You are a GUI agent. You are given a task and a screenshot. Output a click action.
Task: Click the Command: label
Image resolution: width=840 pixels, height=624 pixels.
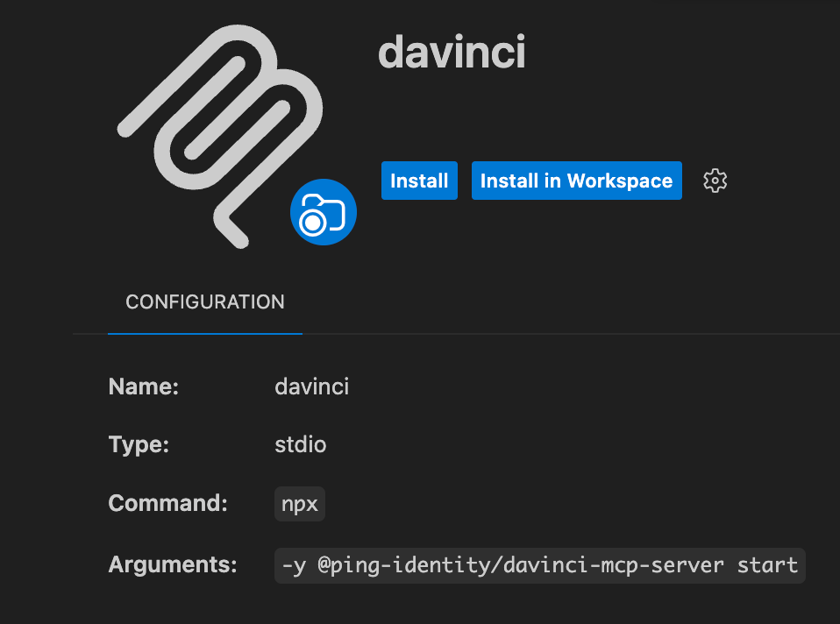[168, 503]
